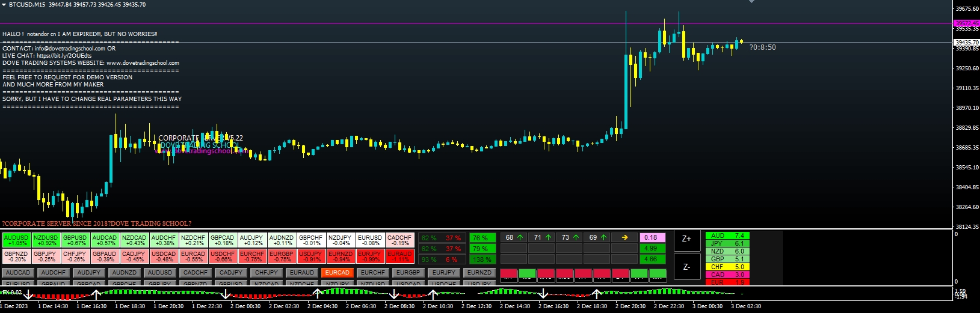The height and width of the screenshot is (313, 980).
Task: Click the yellow right-pointing arrow cell
Action: 624,237
